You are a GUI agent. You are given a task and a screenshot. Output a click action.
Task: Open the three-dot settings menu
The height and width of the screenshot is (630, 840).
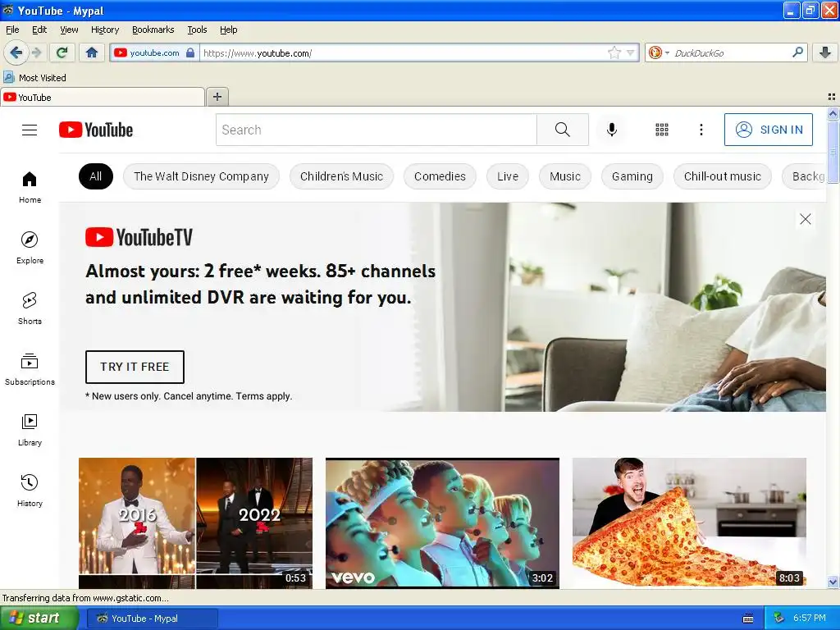click(x=701, y=130)
